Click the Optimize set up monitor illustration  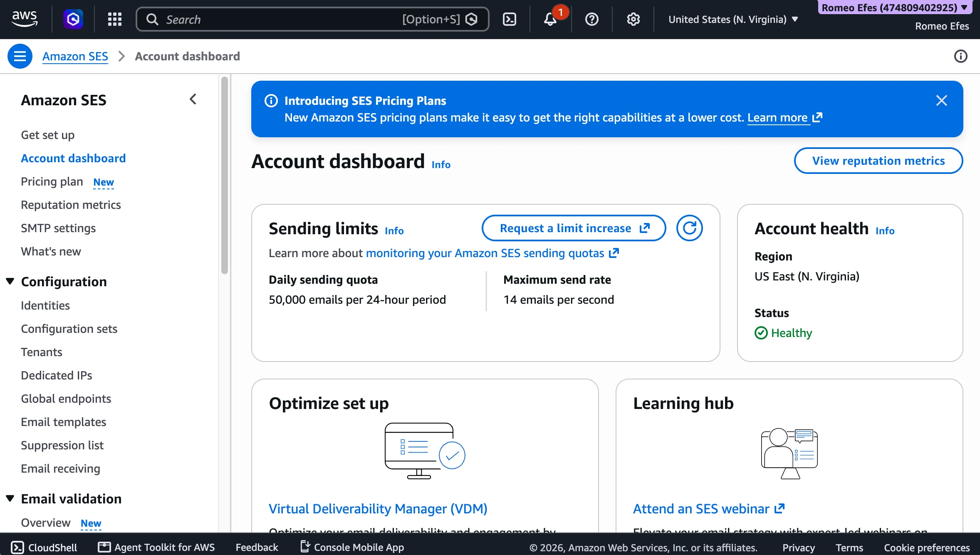425,451
